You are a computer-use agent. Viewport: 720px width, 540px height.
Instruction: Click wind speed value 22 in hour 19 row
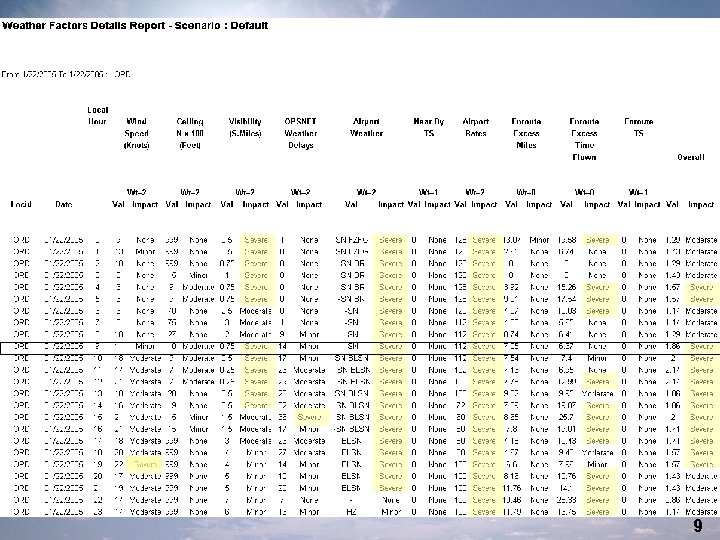pyautogui.click(x=118, y=464)
